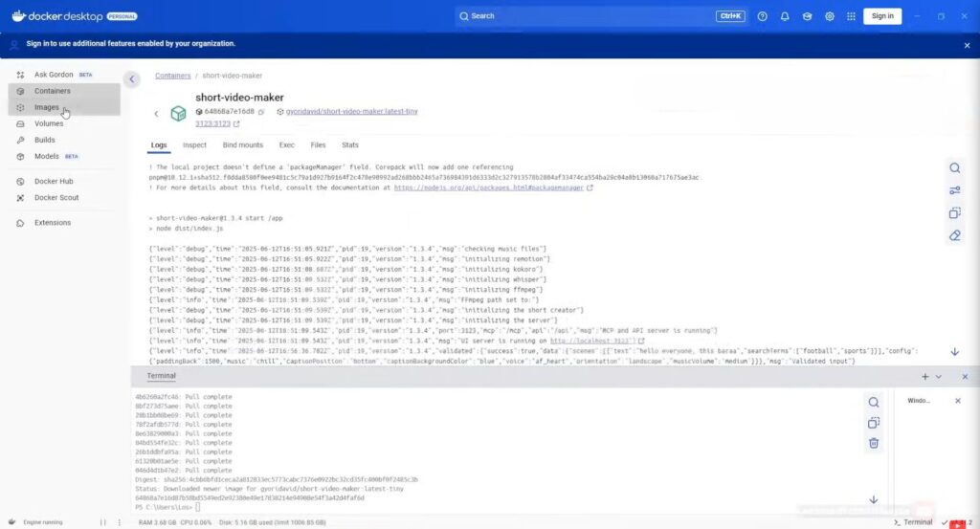Image resolution: width=980 pixels, height=529 pixels.
Task: Click the notifications bell icon
Action: [785, 16]
